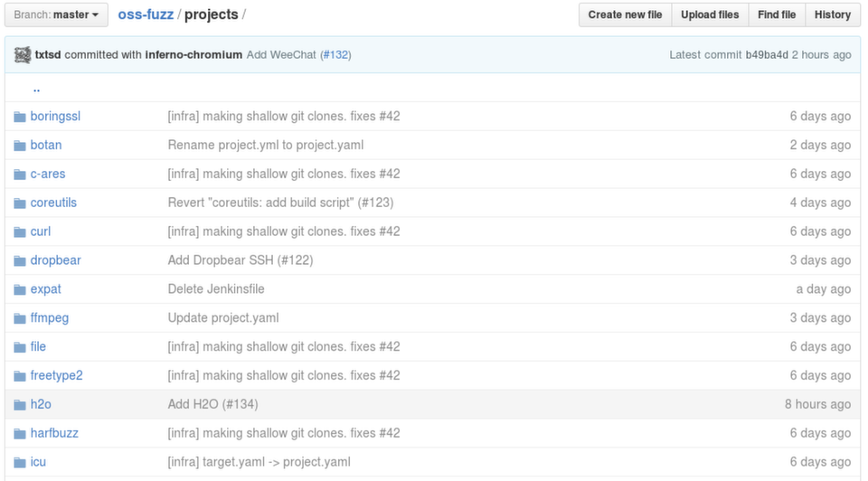Open the file directory link

tap(38, 346)
